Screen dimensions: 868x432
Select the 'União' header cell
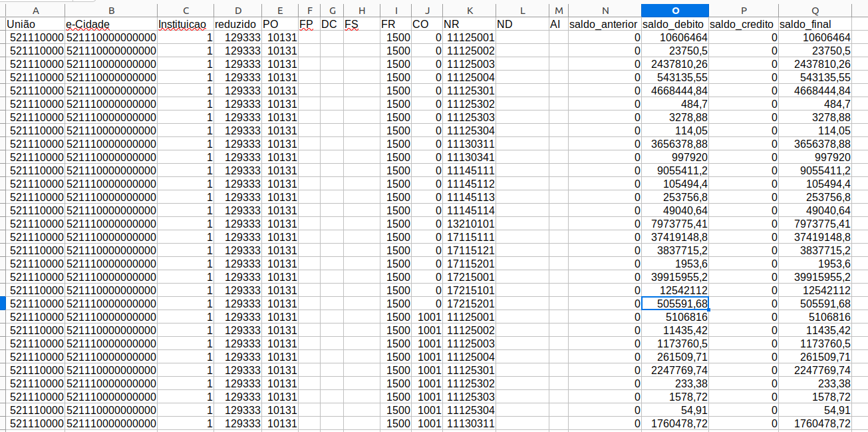tap(35, 24)
